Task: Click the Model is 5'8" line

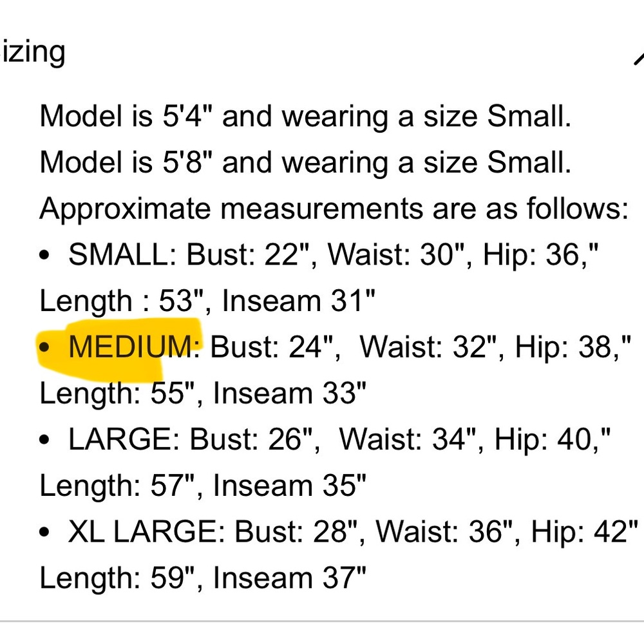Action: (305, 162)
